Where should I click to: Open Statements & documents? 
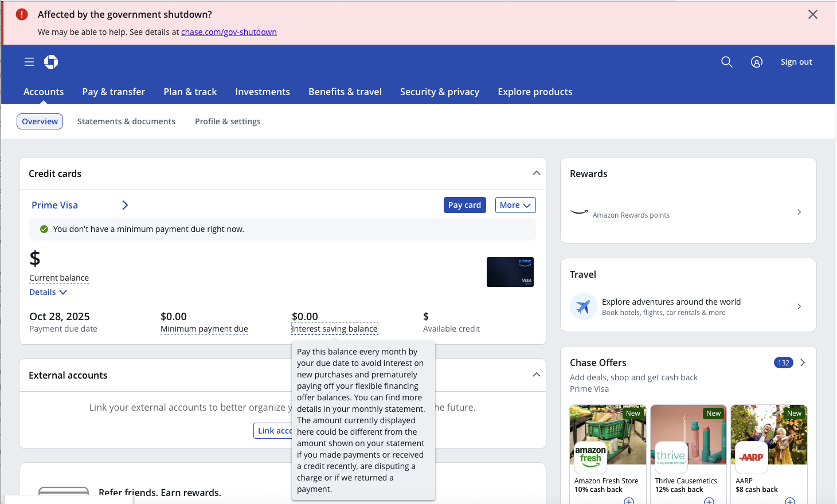[x=126, y=121]
